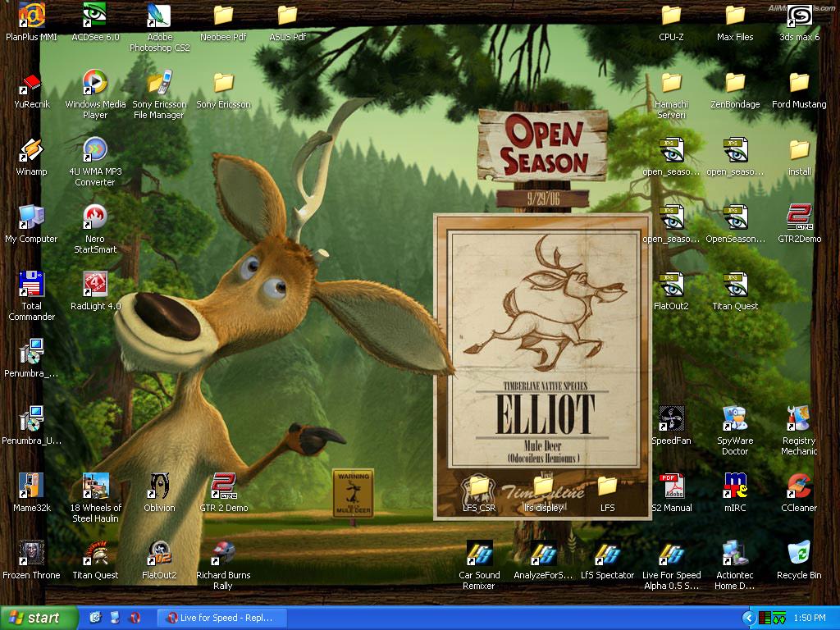Select the Penumbra_U... installer icon

pos(31,419)
